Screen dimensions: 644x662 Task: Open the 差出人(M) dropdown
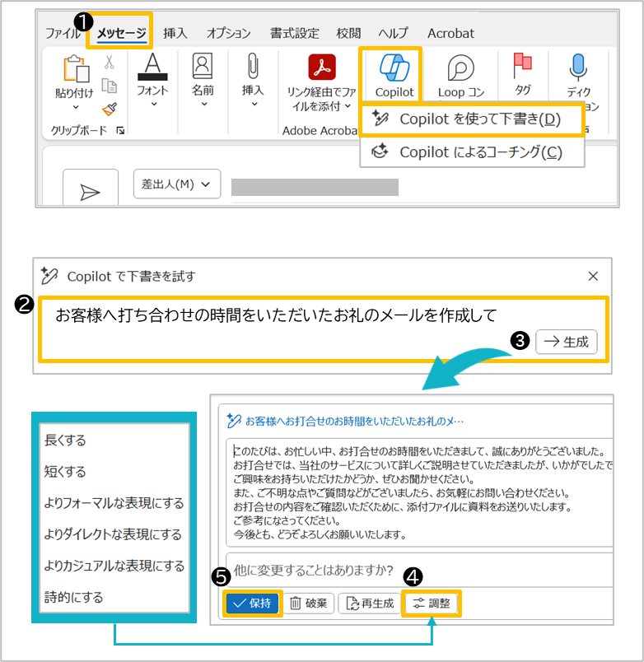(176, 184)
